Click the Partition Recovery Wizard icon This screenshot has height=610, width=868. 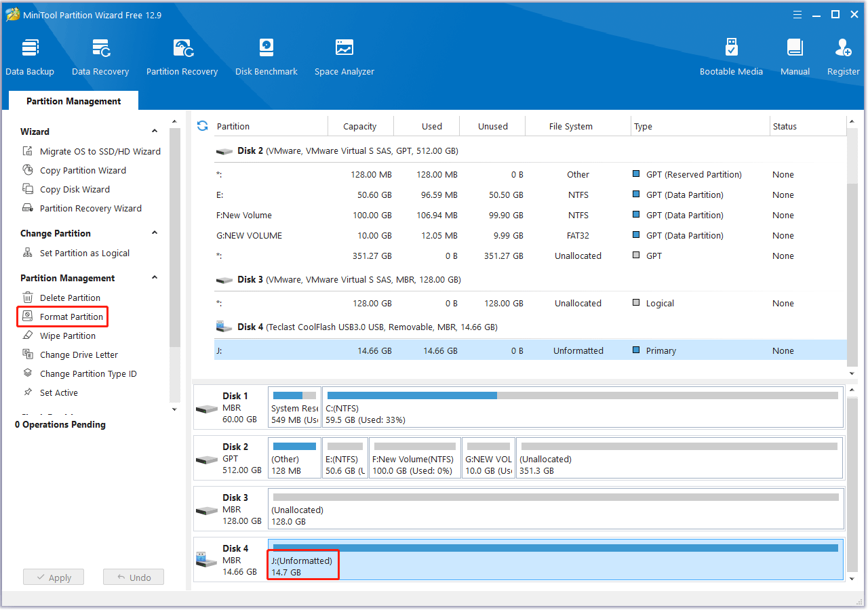point(28,208)
